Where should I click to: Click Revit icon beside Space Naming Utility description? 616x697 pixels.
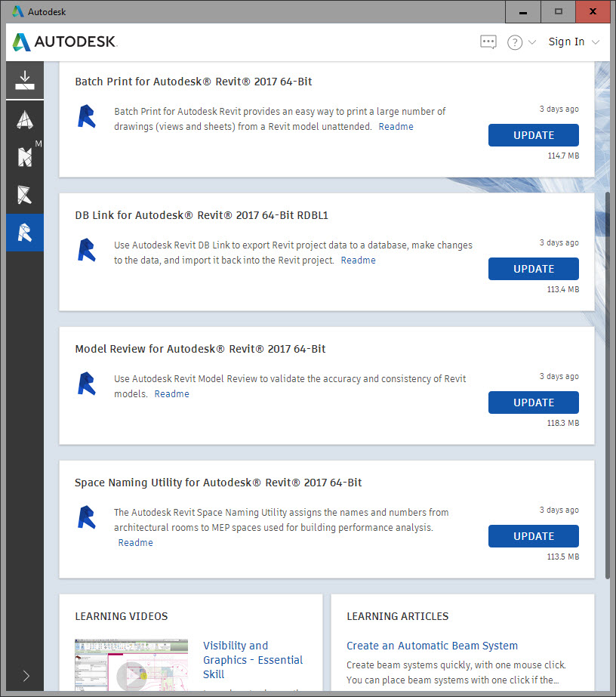(x=87, y=517)
